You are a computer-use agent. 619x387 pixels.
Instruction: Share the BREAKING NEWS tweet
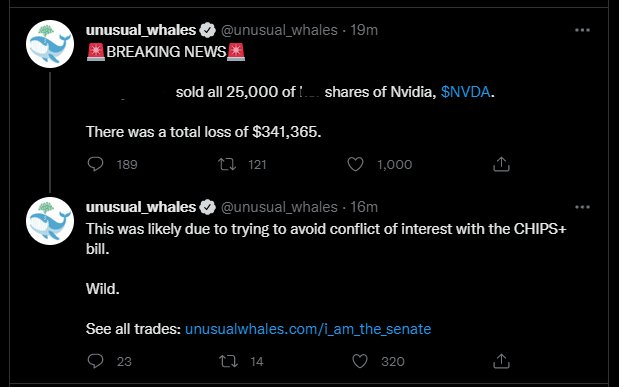[501, 164]
